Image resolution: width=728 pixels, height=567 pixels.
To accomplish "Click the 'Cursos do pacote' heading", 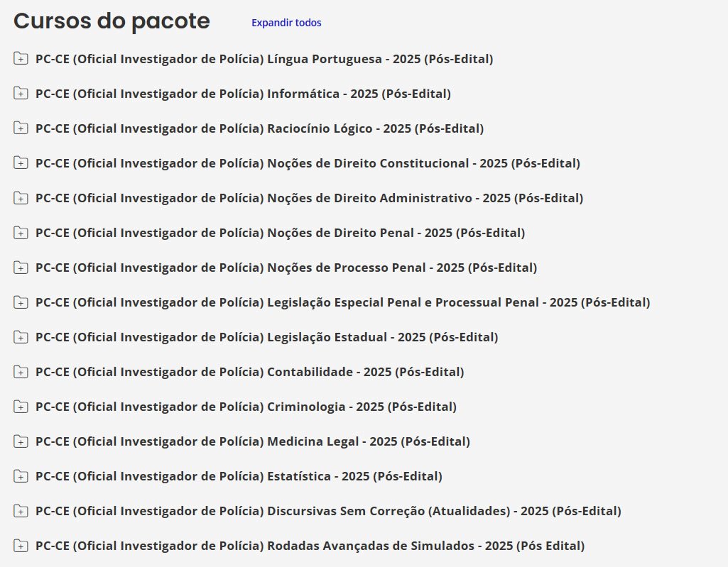I will [x=112, y=21].
